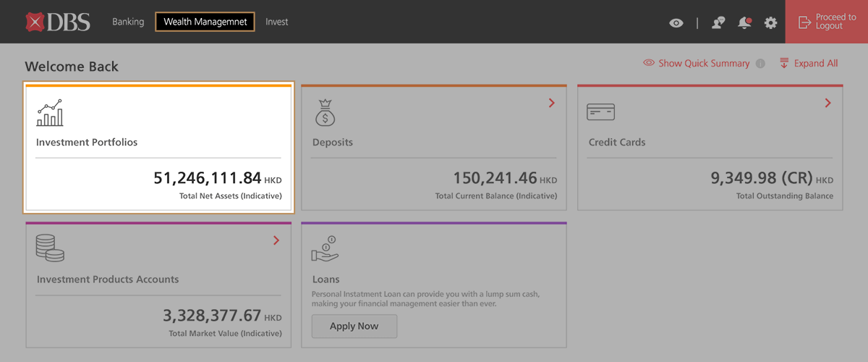868x362 pixels.
Task: Switch to the Invest tab
Action: (x=276, y=22)
